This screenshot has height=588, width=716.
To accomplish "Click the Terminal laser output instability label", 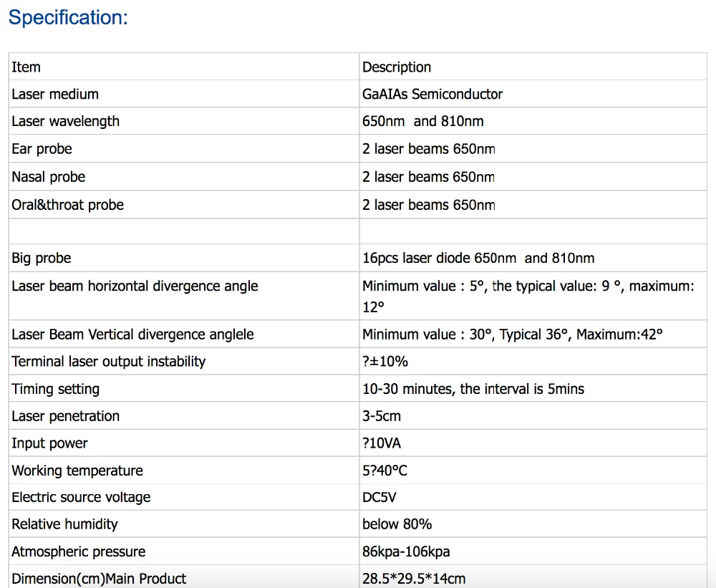I will point(108,362).
